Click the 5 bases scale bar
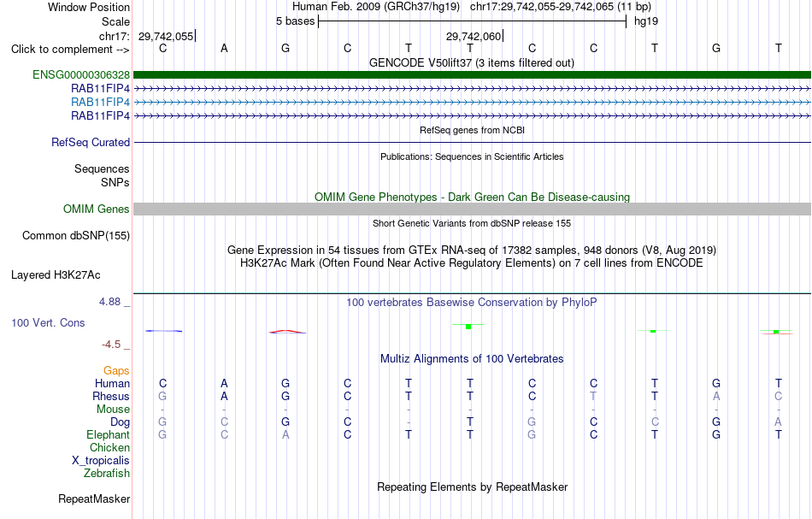Screen dimensions: 812x519 click(472, 21)
